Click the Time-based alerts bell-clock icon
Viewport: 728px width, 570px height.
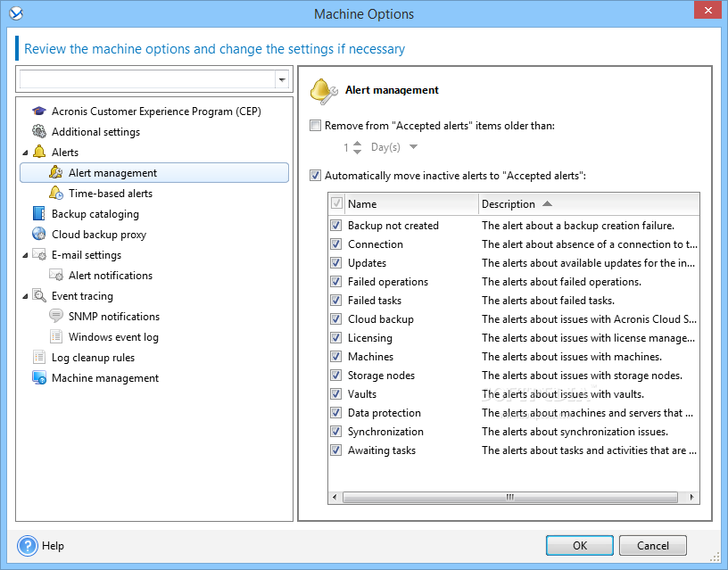point(55,193)
